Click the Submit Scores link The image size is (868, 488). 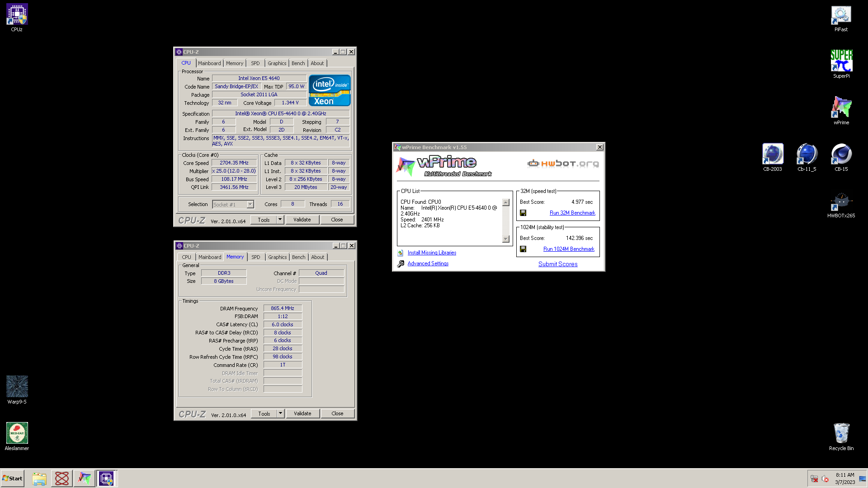(x=558, y=264)
